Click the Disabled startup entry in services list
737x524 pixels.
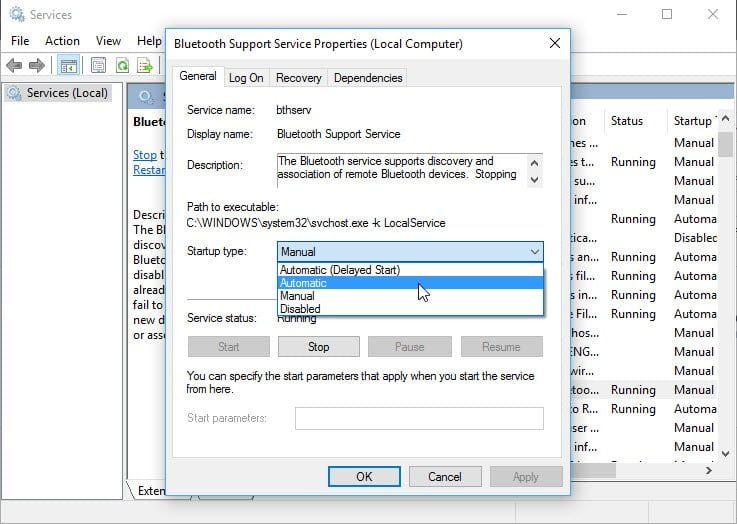696,238
